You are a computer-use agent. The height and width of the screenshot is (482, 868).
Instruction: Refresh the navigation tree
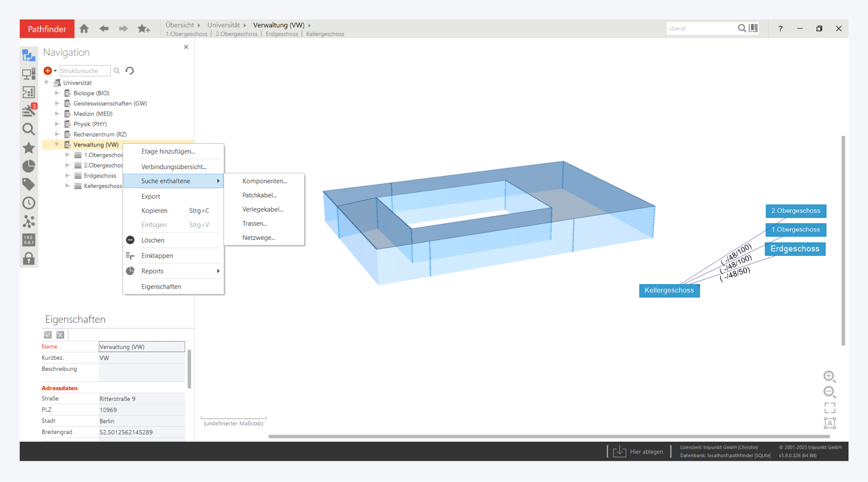[130, 71]
